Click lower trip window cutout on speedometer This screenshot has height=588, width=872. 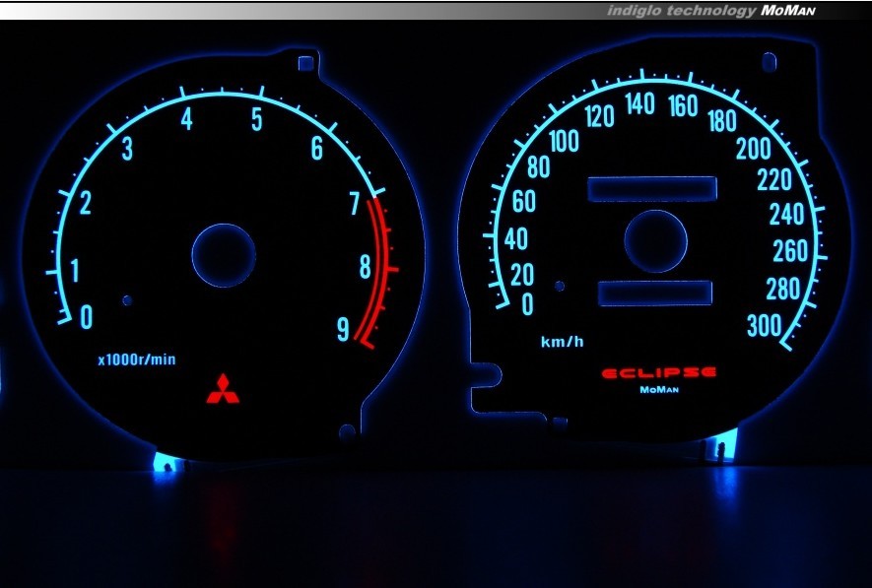click(x=655, y=293)
